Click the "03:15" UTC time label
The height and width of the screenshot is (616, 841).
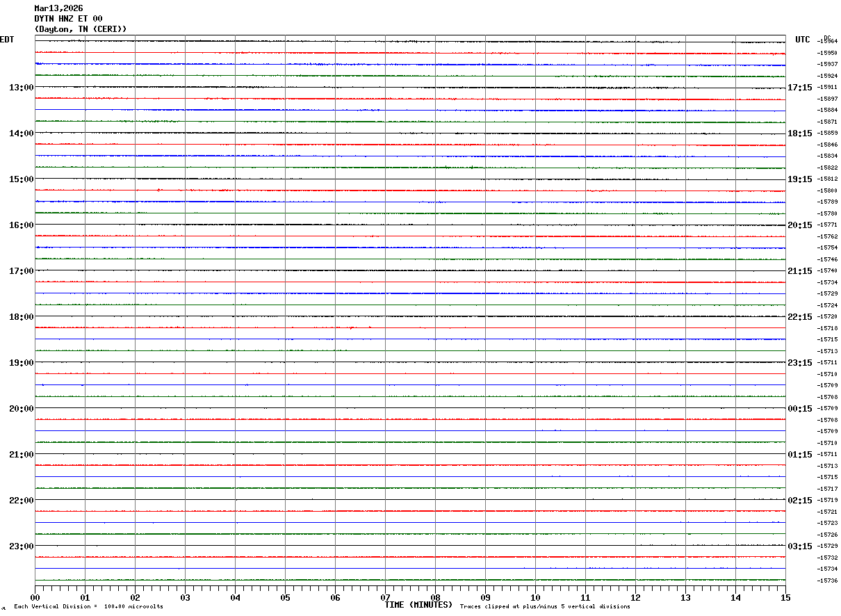point(799,546)
